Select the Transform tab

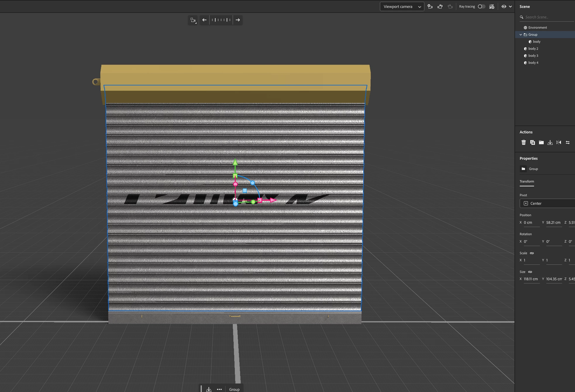(527, 181)
